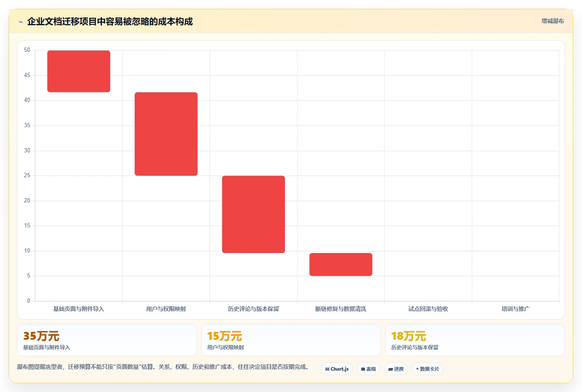The height and width of the screenshot is (392, 582).
Task: Click the y-axis value 20
Action: pyautogui.click(x=27, y=201)
